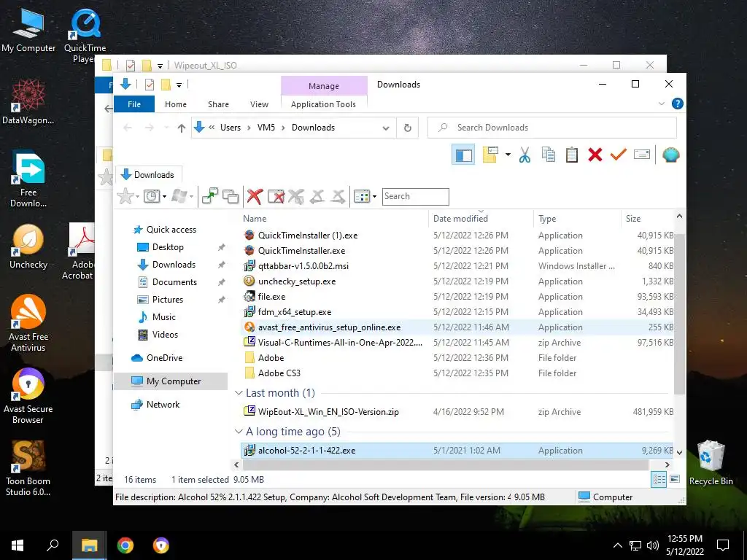The image size is (747, 560).
Task: Open Chrome from the taskbar
Action: (125, 545)
